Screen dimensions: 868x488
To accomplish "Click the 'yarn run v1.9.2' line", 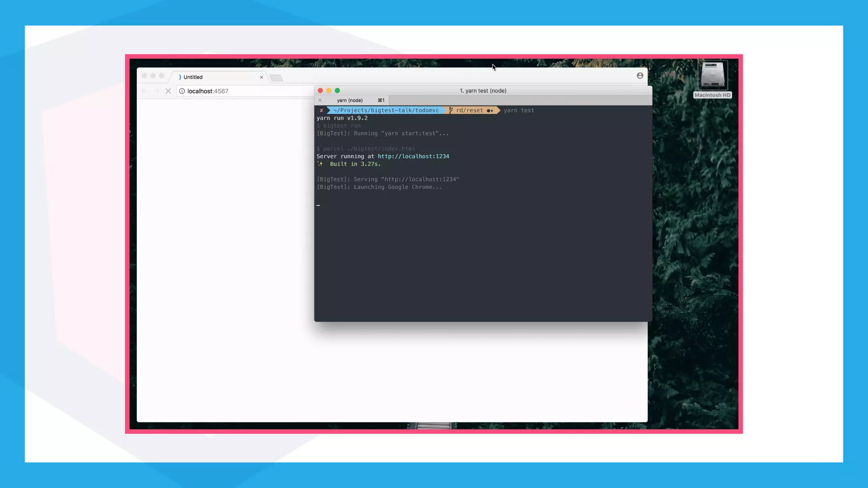I will coord(342,118).
